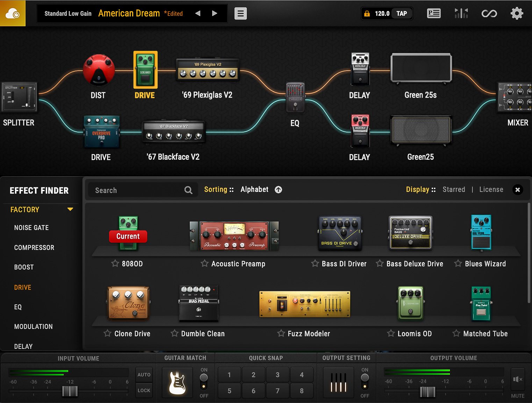Select EQ category in Effect Finder
This screenshot has height=403, width=532.
tap(18, 307)
